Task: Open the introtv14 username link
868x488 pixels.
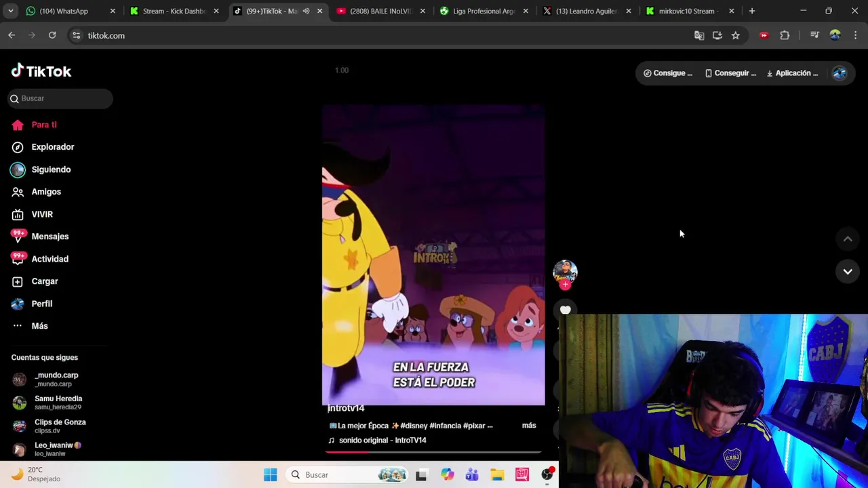Action: click(346, 408)
